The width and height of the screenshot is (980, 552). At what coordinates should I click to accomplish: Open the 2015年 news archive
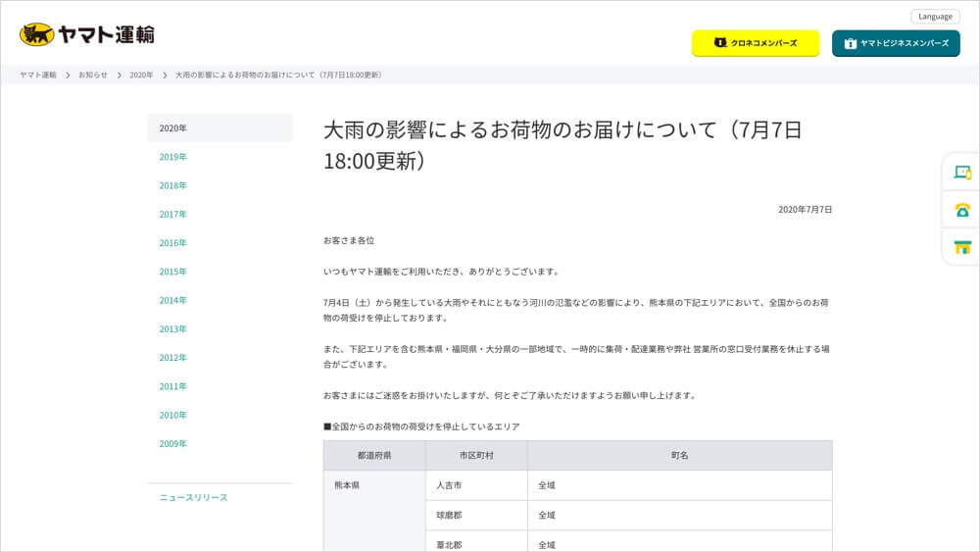[x=173, y=272]
